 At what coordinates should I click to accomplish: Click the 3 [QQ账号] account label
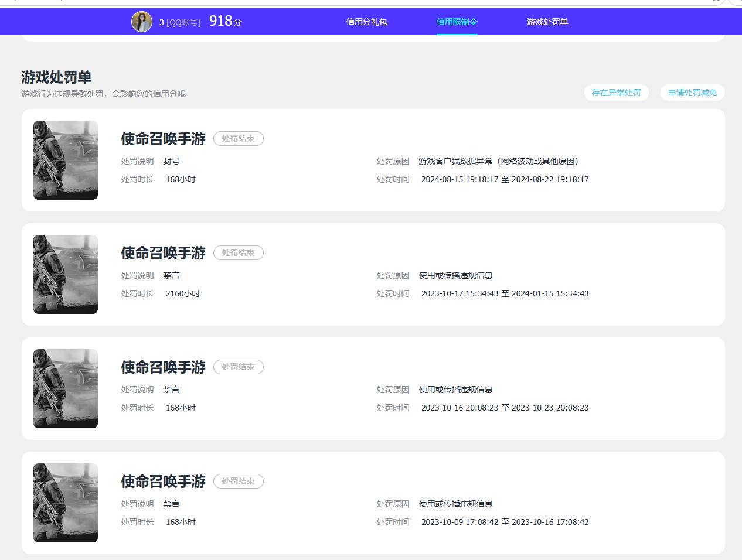click(x=180, y=22)
